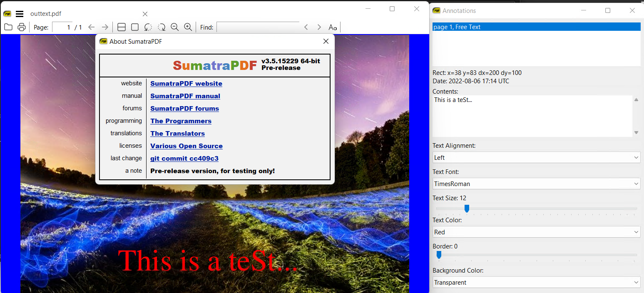This screenshot has height=293, width=644.
Task: Open the Background Color dropdown
Action: point(536,282)
